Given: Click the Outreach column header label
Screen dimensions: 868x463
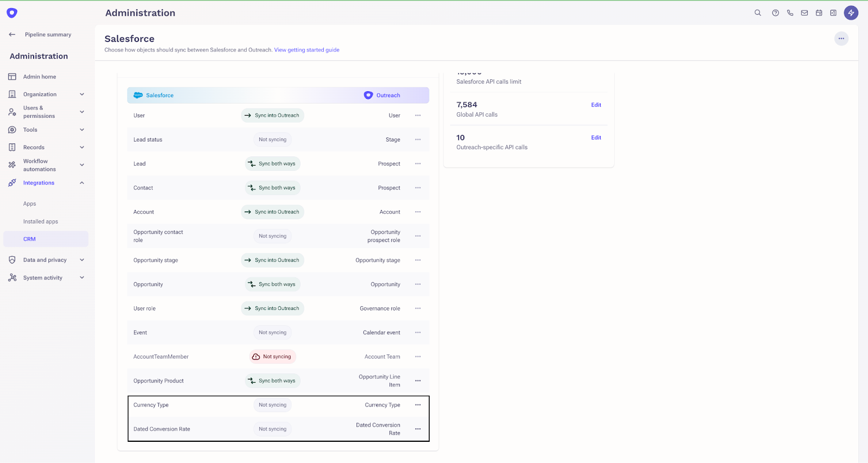Looking at the screenshot, I should 388,96.
